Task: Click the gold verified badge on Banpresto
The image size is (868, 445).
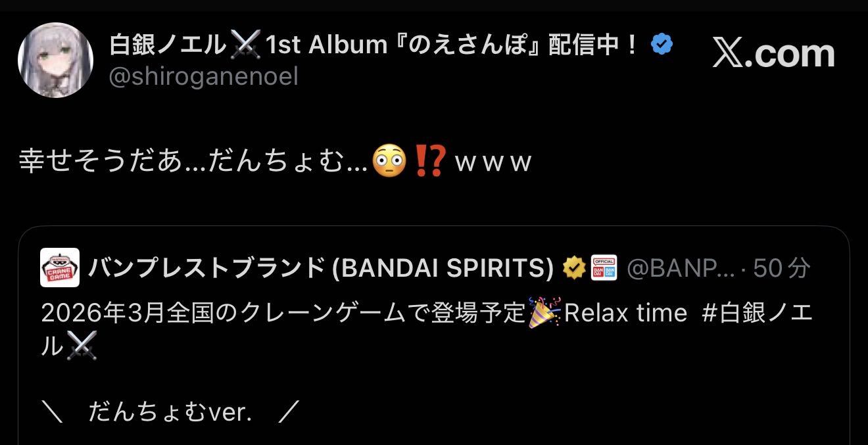Action: [574, 268]
